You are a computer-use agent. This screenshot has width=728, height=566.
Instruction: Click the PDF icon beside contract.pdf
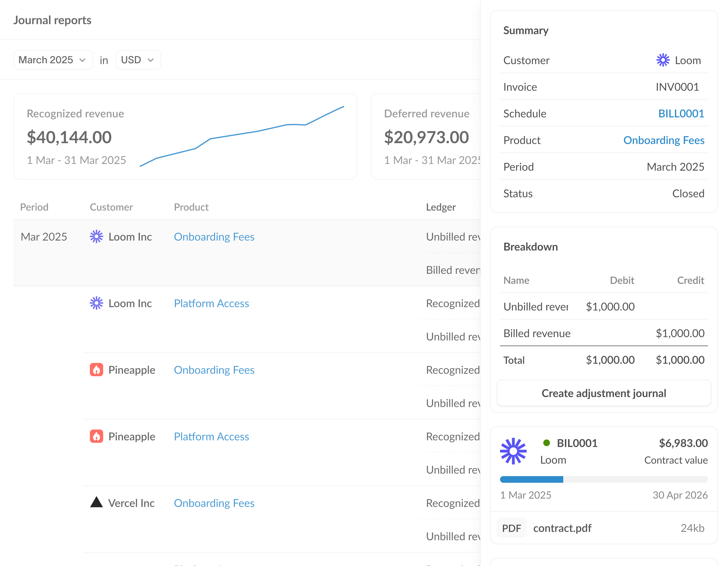tap(512, 528)
